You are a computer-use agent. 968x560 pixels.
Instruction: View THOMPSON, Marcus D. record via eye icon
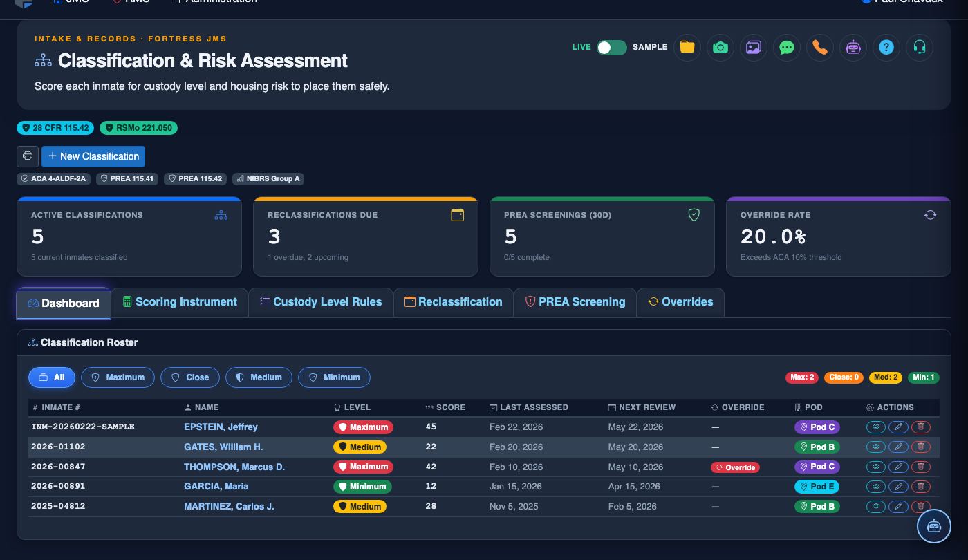tap(876, 467)
